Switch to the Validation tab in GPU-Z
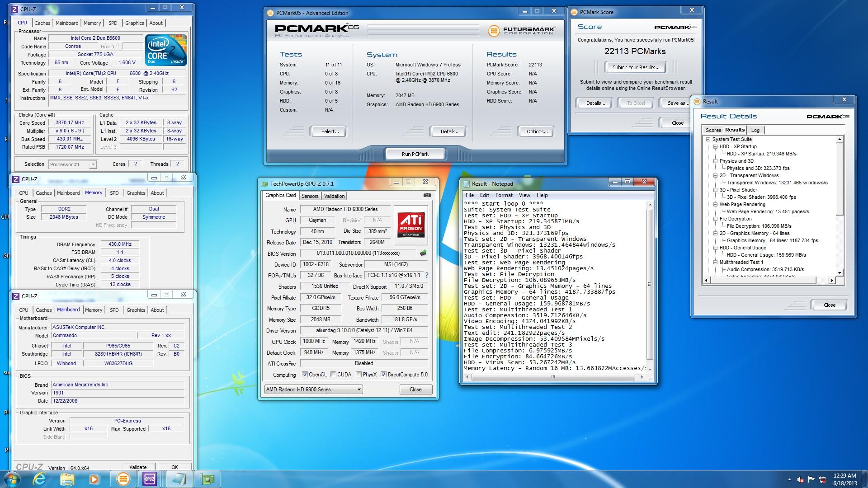Image resolution: width=868 pixels, height=488 pixels. [x=334, y=196]
